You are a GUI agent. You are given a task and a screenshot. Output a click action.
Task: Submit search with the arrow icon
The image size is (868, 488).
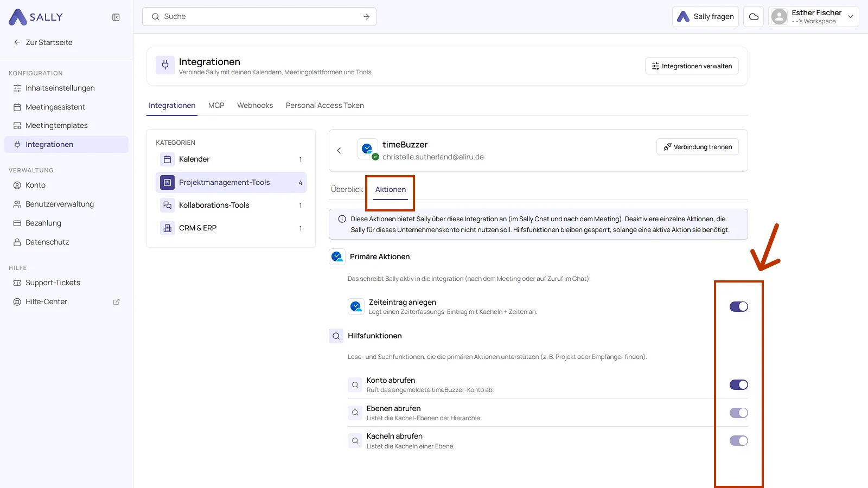pyautogui.click(x=367, y=17)
